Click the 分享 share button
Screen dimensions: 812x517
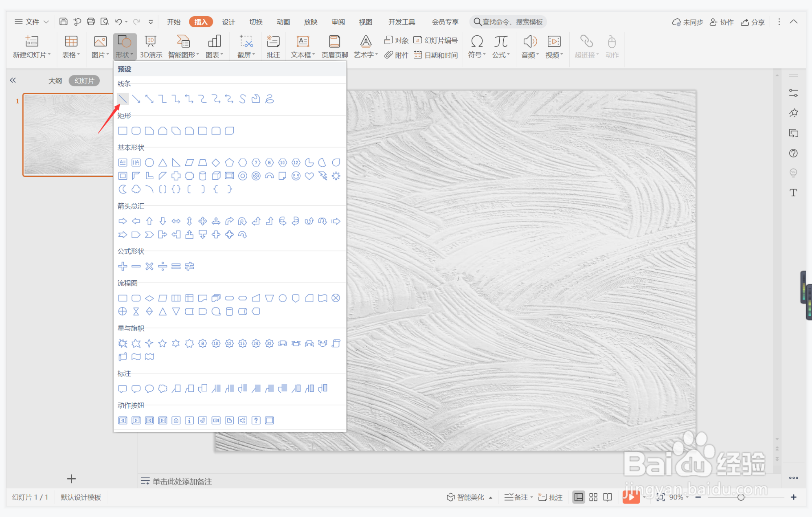point(753,22)
